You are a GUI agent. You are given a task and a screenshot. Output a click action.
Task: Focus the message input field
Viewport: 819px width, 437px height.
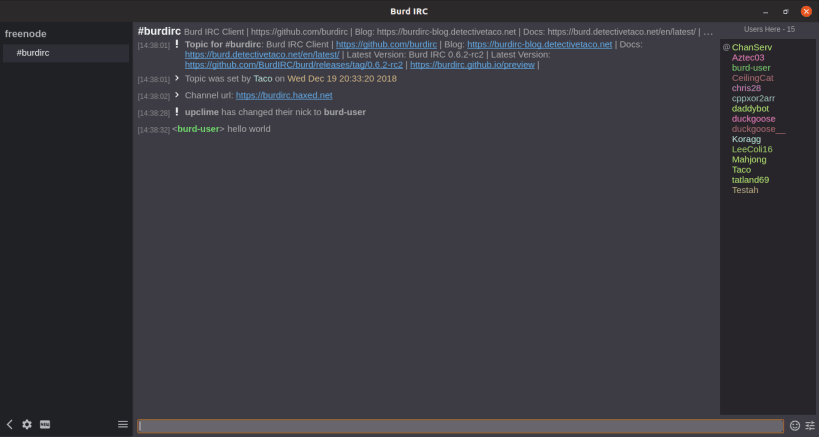(x=460, y=426)
